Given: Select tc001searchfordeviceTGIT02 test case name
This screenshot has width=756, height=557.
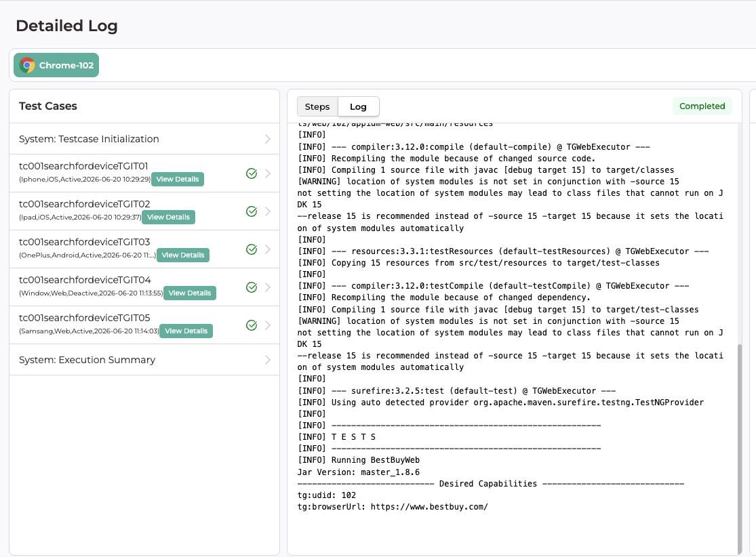Looking at the screenshot, I should [x=84, y=204].
